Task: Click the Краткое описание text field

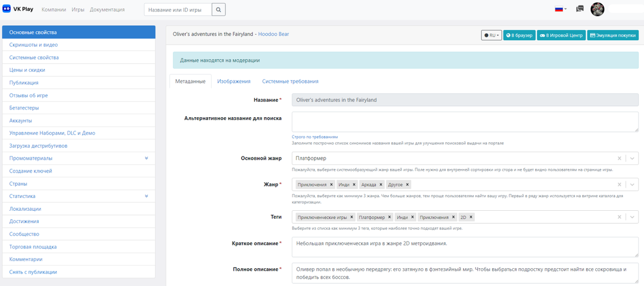Action: click(465, 247)
